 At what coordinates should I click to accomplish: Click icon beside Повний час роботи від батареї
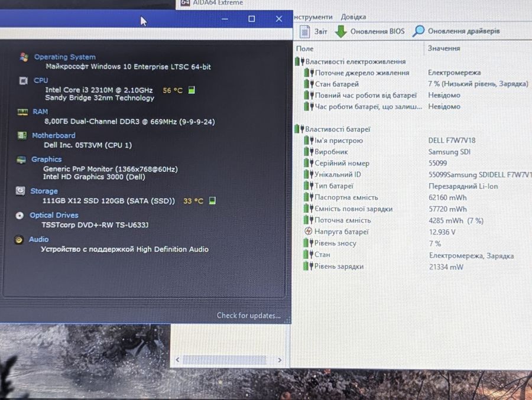(309, 95)
